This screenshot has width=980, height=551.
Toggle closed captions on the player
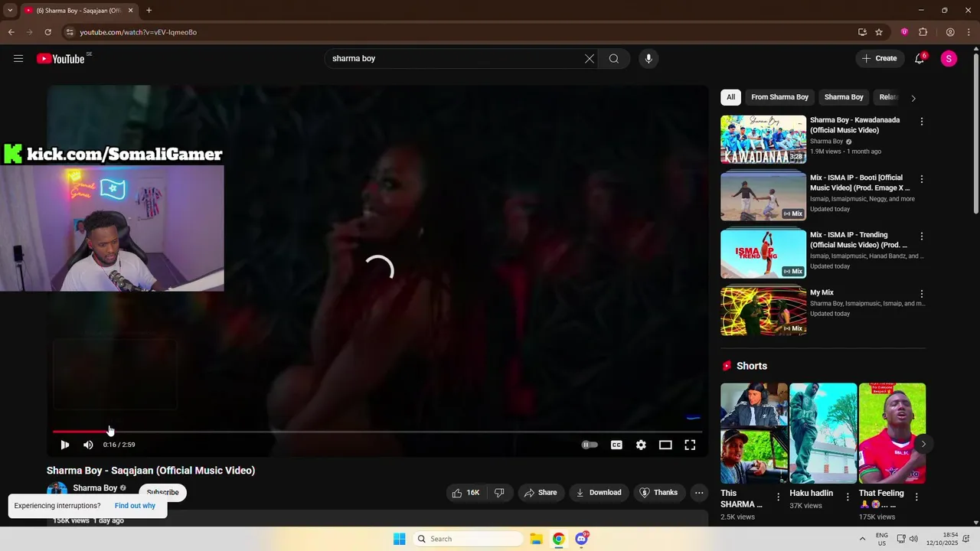[616, 445]
